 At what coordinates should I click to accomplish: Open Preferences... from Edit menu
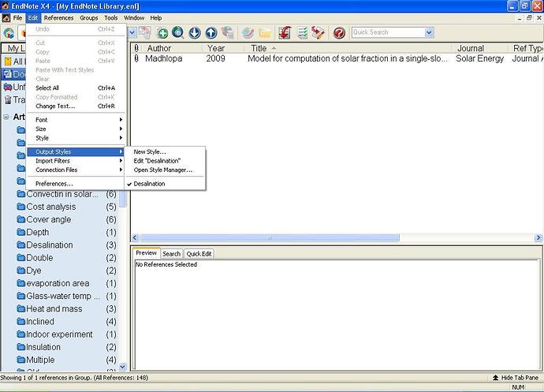(x=76, y=184)
